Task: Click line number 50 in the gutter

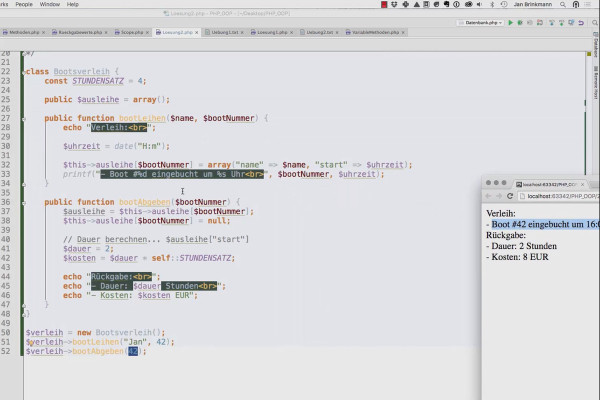Action: (x=5, y=333)
